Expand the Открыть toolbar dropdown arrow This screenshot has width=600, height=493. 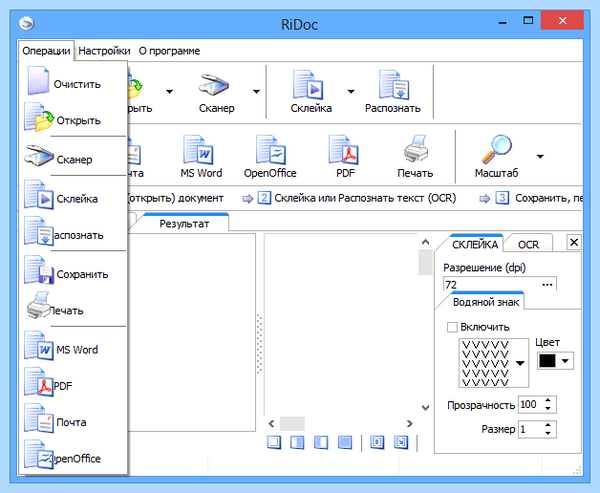[169, 91]
